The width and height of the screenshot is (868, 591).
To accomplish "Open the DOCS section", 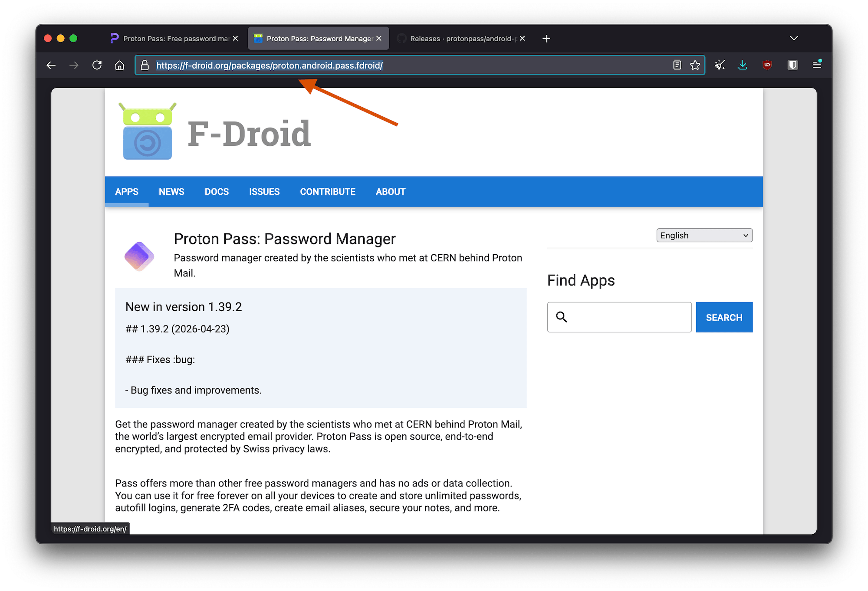I will coord(217,191).
